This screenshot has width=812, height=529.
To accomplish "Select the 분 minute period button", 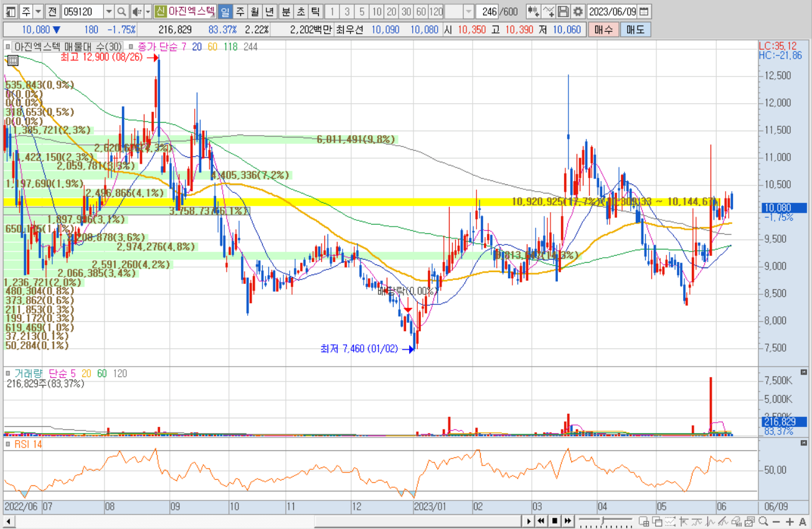I will [286, 11].
